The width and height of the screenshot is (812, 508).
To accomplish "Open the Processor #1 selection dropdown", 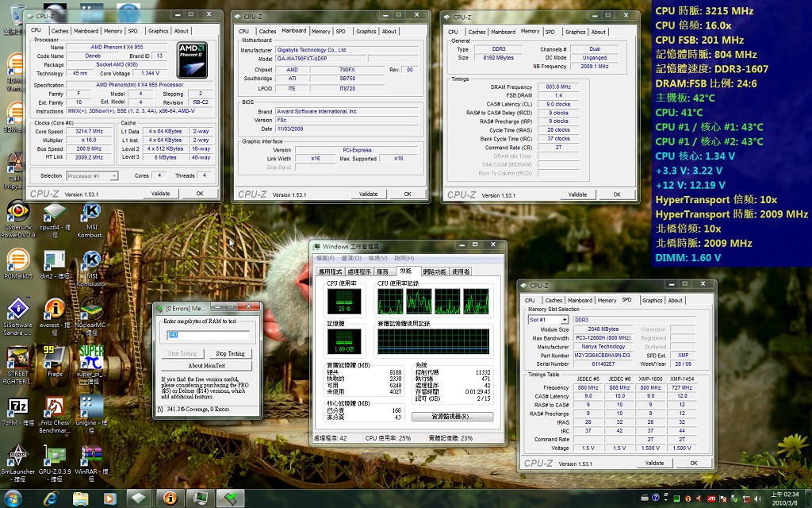I will 92,176.
